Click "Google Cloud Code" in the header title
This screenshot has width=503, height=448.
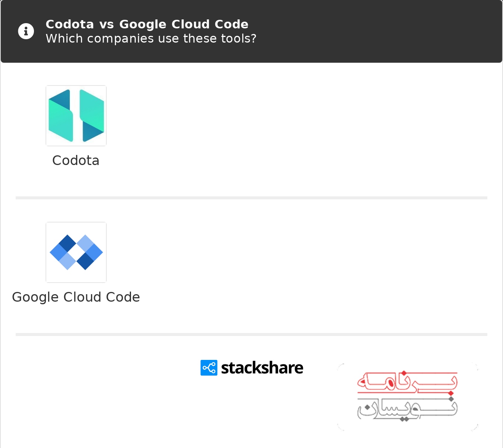tap(184, 24)
